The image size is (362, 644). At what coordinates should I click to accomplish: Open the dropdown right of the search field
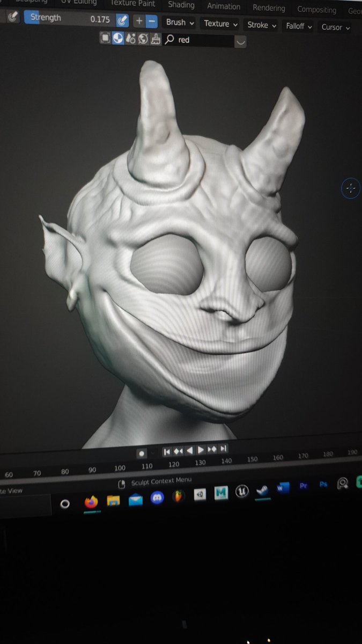241,42
